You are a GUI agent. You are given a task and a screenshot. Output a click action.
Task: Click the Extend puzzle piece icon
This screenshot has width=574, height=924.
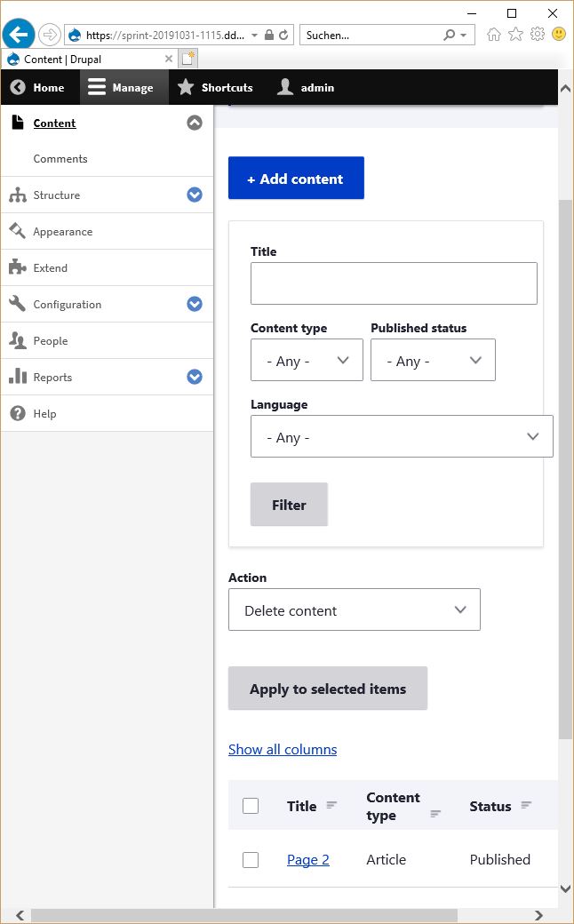pyautogui.click(x=18, y=267)
